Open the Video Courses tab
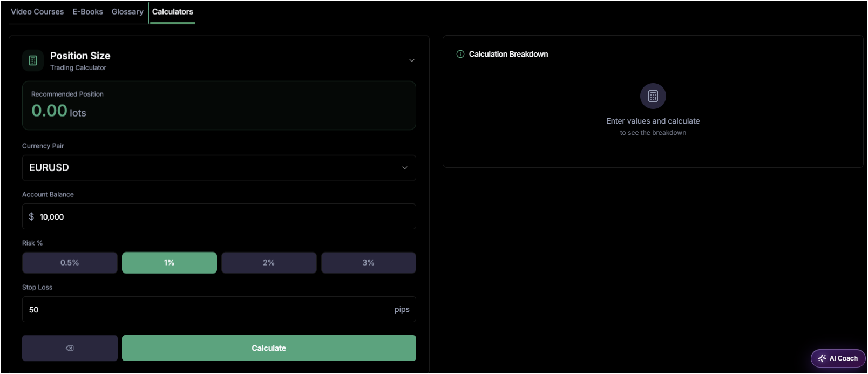Viewport: 868px width, 374px height. (37, 12)
